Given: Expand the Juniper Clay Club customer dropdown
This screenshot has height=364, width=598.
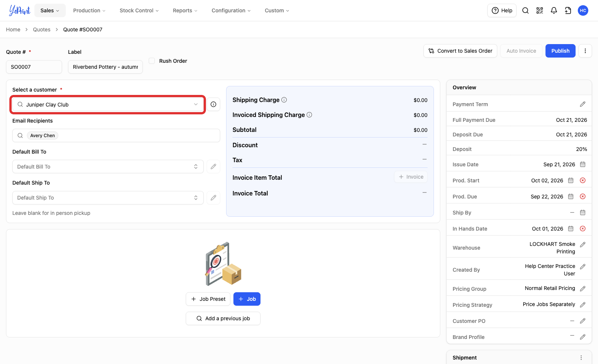Looking at the screenshot, I should 108,104.
